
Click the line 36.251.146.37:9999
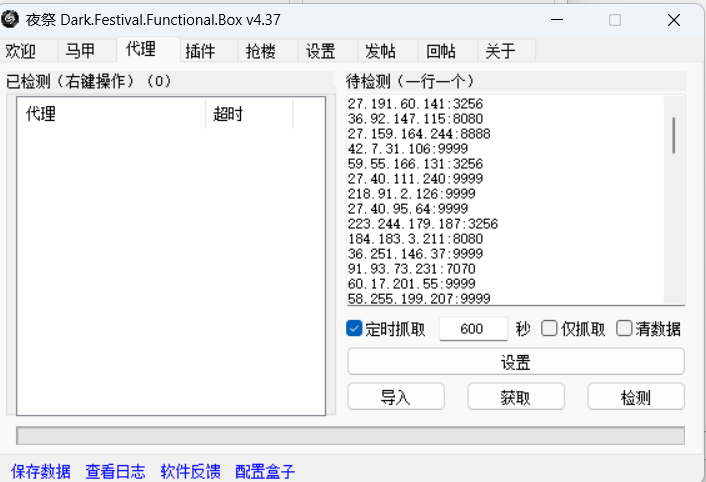[415, 253]
